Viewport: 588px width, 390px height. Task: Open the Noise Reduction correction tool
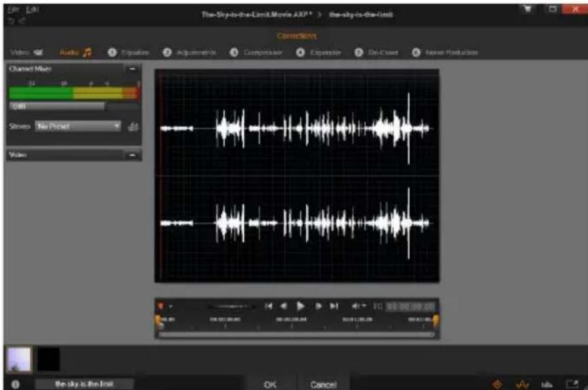click(445, 53)
